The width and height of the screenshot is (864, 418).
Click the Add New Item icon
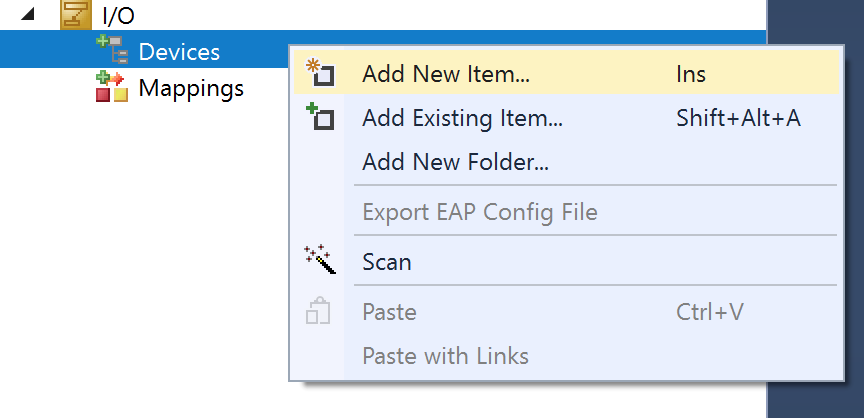point(320,73)
